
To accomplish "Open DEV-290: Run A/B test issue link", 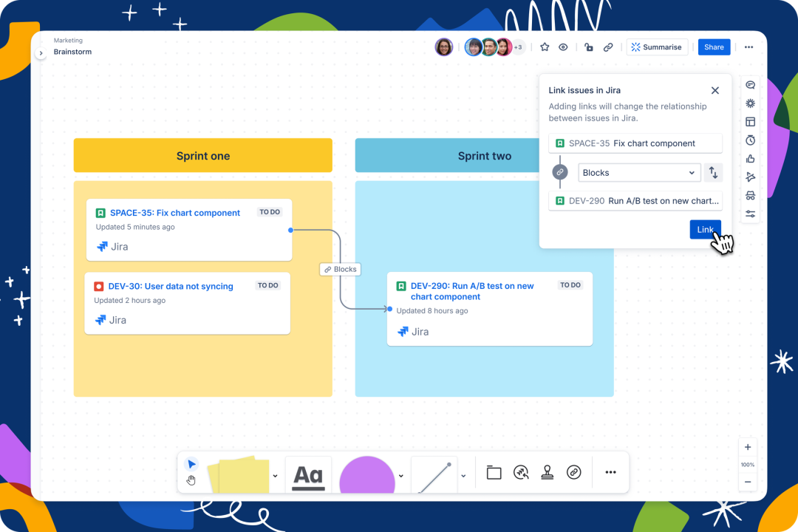I will click(472, 291).
